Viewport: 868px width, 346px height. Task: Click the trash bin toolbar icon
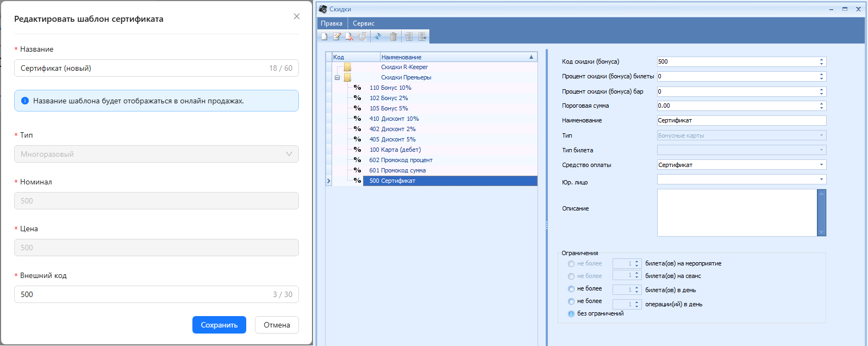click(393, 37)
